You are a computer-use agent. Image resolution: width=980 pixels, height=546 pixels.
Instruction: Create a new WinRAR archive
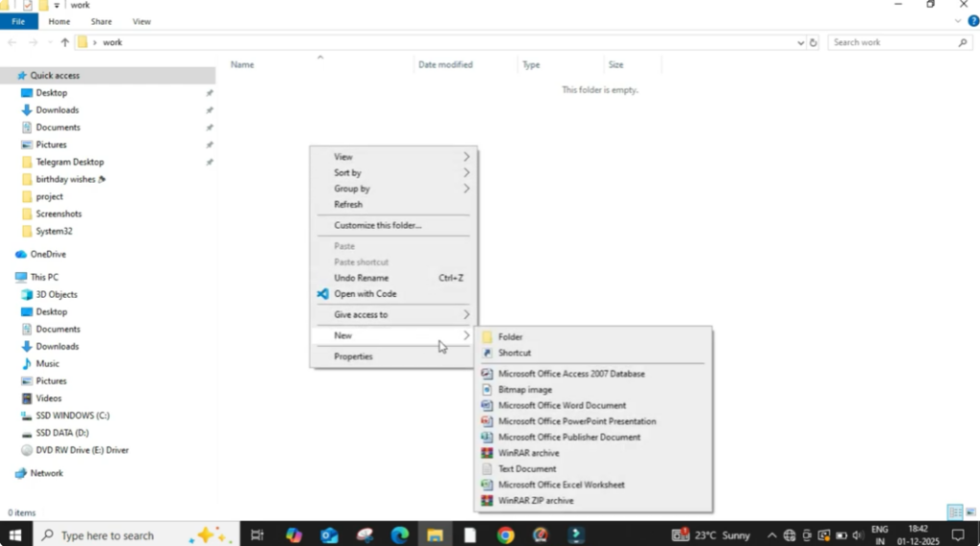[592, 453]
